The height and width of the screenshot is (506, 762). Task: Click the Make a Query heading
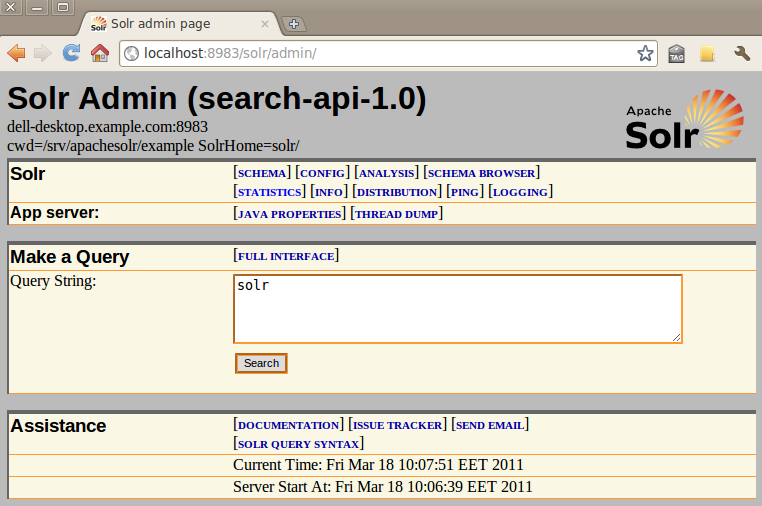pos(69,257)
